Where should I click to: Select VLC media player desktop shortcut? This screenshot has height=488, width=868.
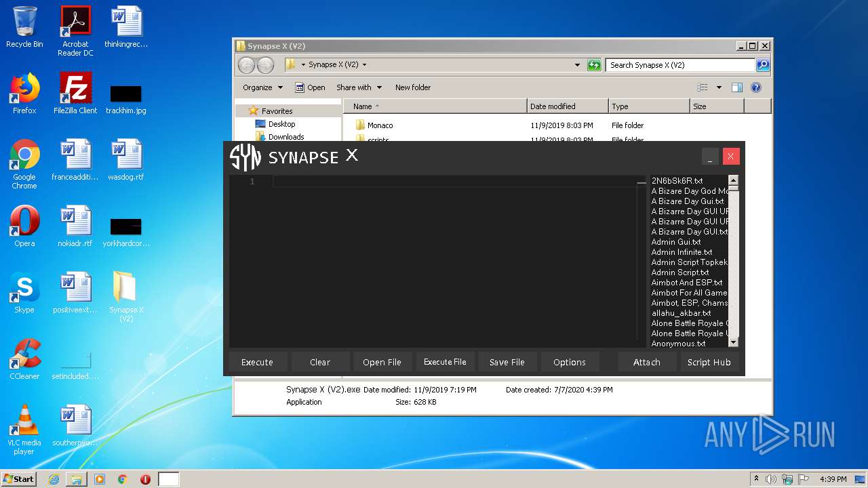(x=24, y=430)
